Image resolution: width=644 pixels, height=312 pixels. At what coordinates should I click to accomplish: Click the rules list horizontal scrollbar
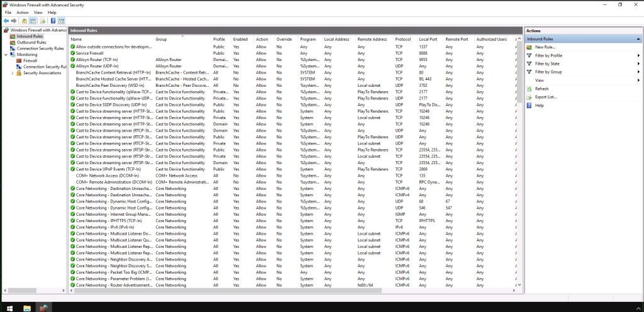tap(252, 291)
